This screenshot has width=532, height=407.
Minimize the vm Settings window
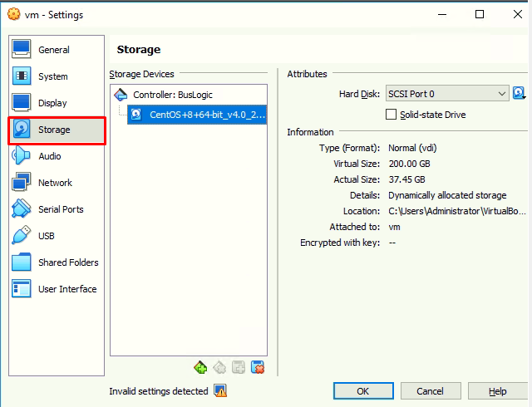442,14
